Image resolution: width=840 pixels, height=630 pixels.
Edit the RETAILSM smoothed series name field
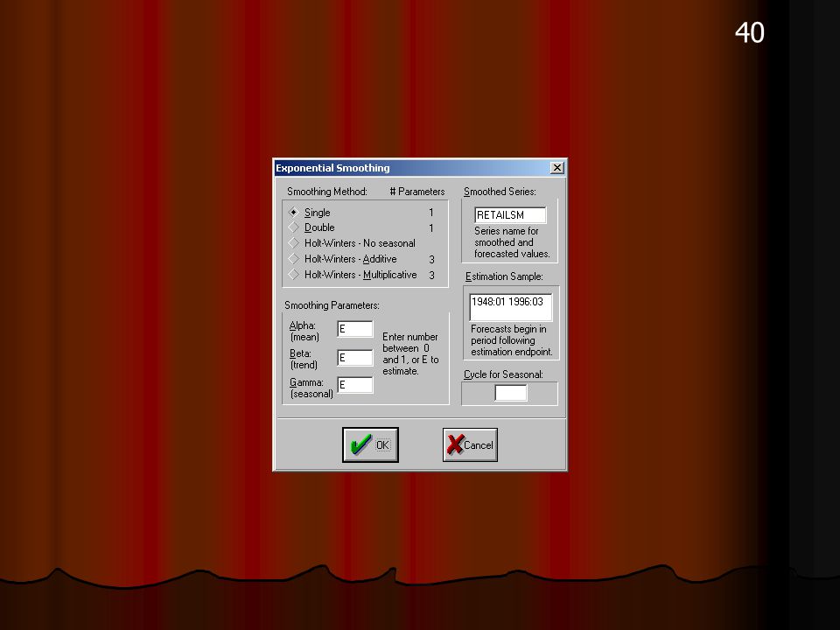point(510,215)
